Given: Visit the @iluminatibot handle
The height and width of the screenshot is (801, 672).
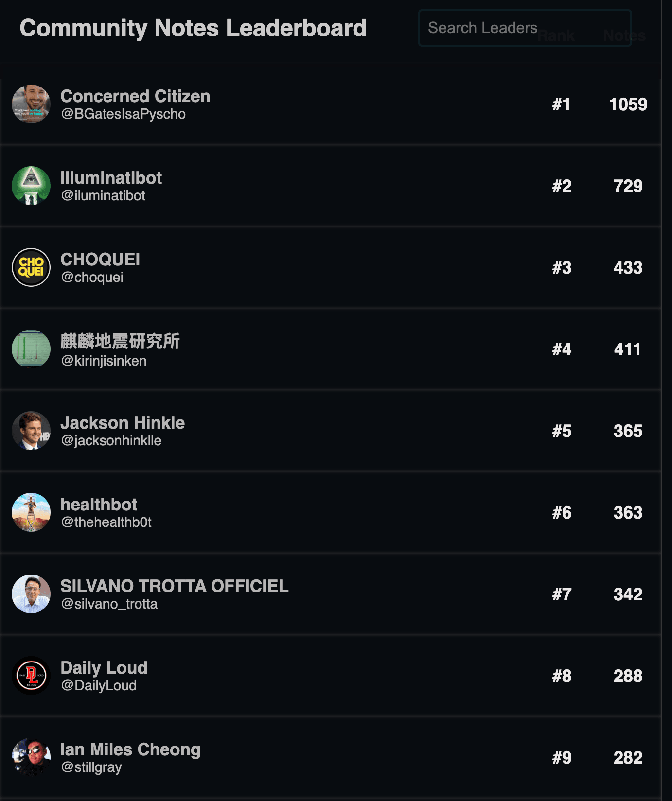Looking at the screenshot, I should tap(103, 195).
